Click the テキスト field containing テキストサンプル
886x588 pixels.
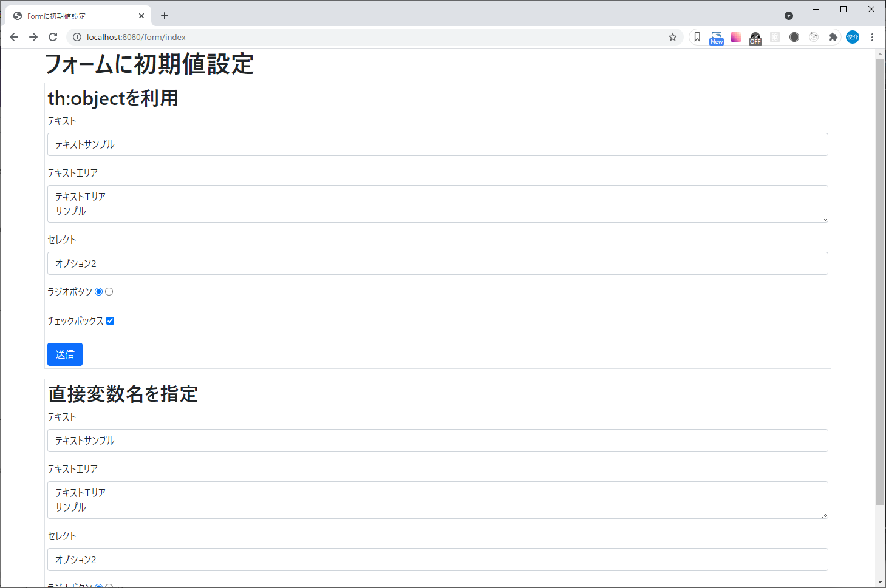click(x=437, y=144)
